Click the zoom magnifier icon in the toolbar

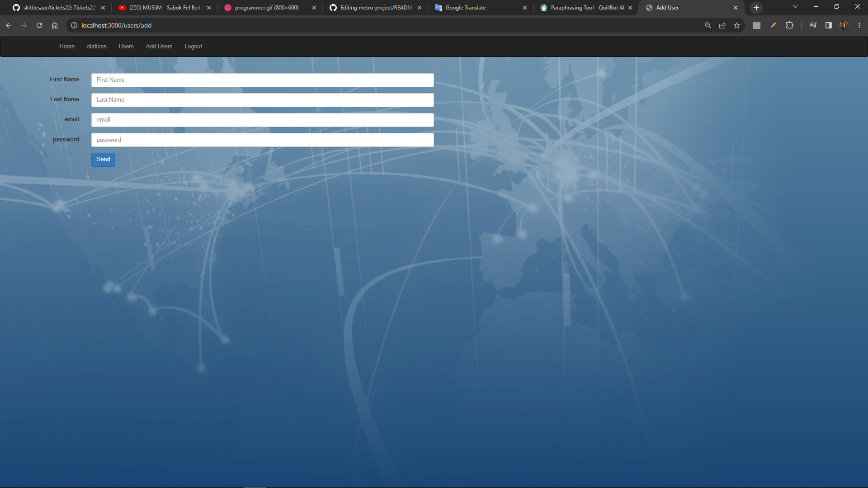708,25
